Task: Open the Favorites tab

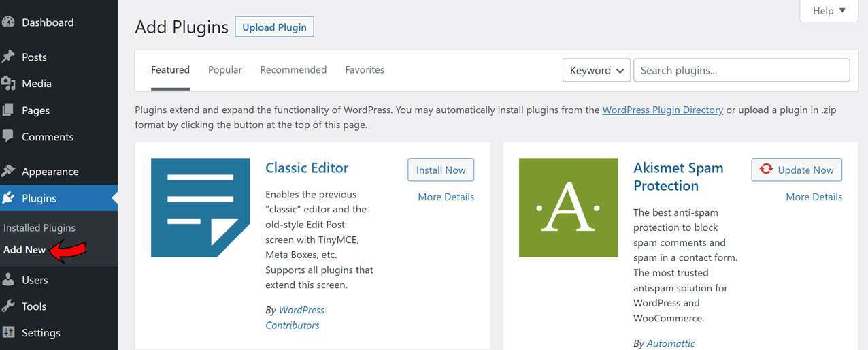Action: 365,69
